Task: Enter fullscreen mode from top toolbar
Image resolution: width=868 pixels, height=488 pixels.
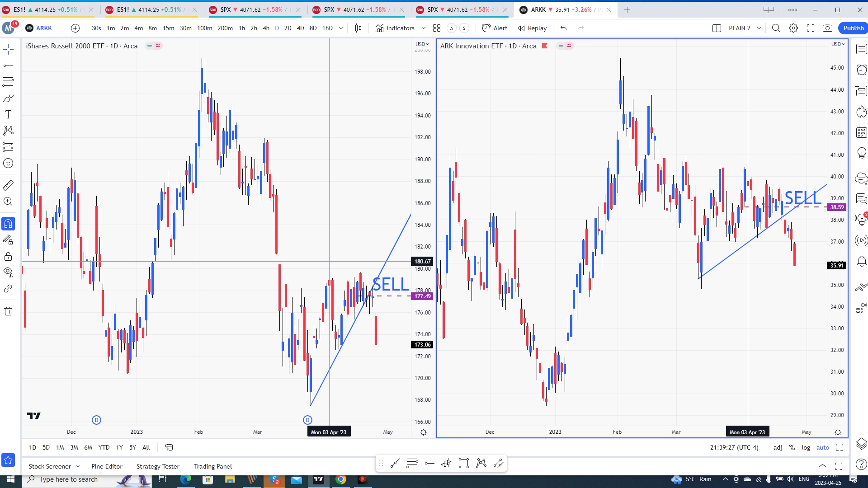Action: pos(811,28)
